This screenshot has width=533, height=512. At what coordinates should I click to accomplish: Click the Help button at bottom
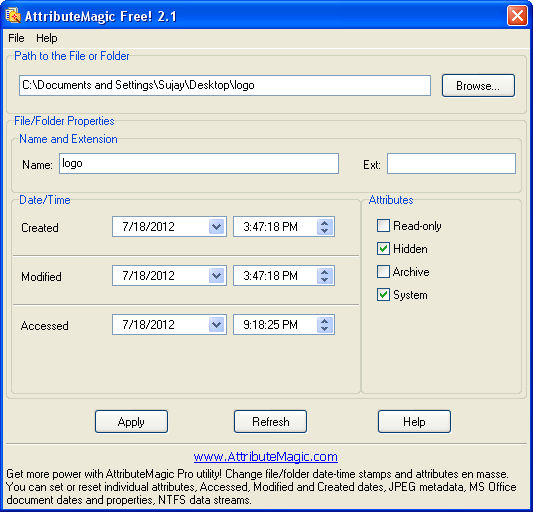414,422
